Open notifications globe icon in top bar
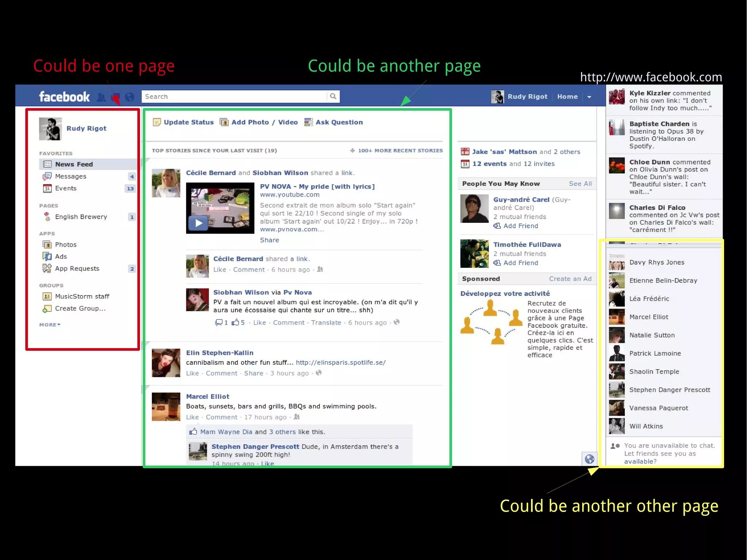 (x=129, y=97)
